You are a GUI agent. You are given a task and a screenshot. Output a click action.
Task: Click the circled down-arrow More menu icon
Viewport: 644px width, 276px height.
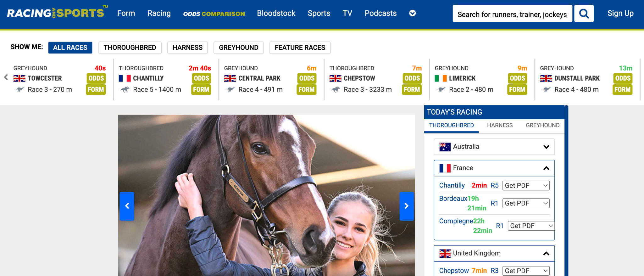click(x=412, y=13)
